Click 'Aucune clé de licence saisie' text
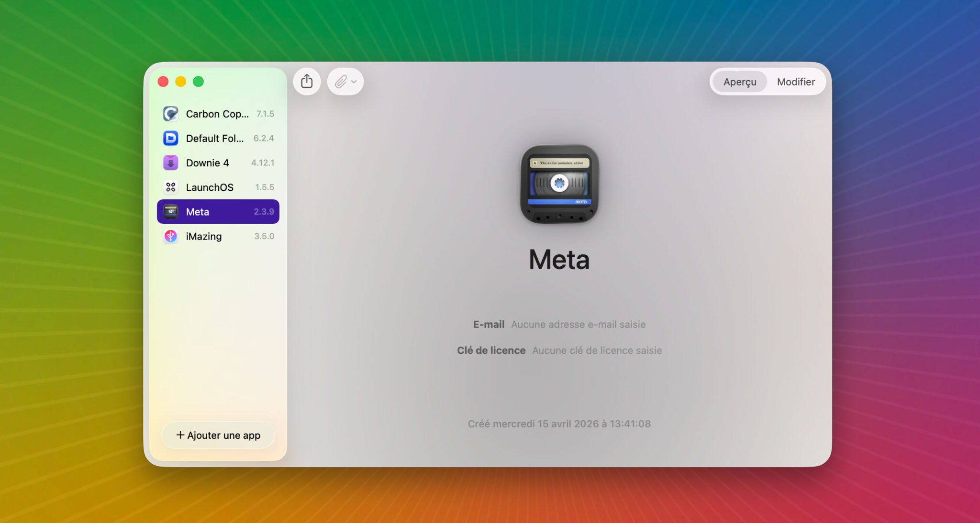The width and height of the screenshot is (980, 523). pos(597,350)
